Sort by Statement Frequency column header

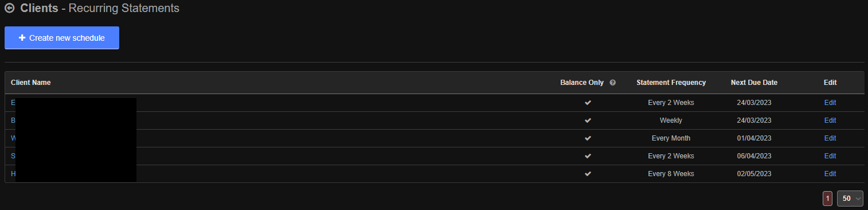coord(671,83)
